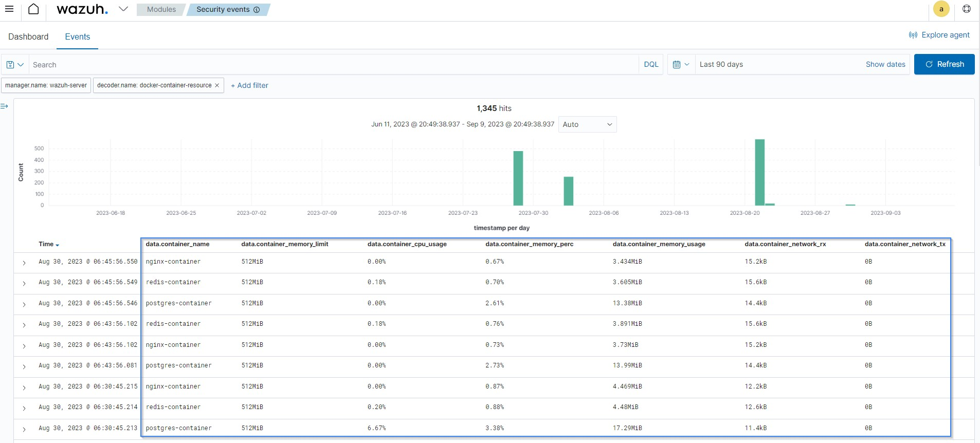Open the hamburger navigation menu

[9, 9]
